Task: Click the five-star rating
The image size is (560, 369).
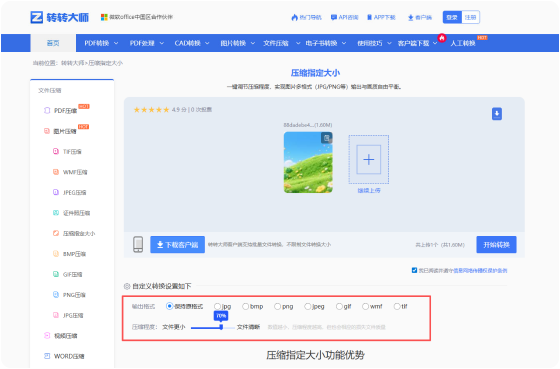Action: [x=151, y=110]
